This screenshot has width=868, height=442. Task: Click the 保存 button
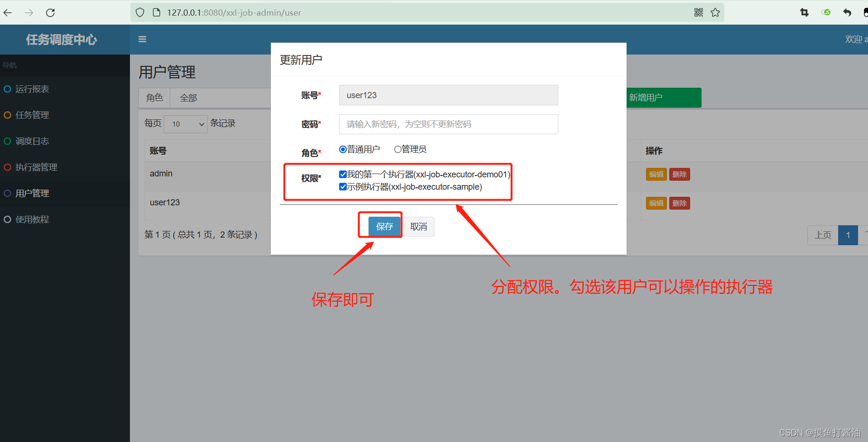[x=385, y=226]
